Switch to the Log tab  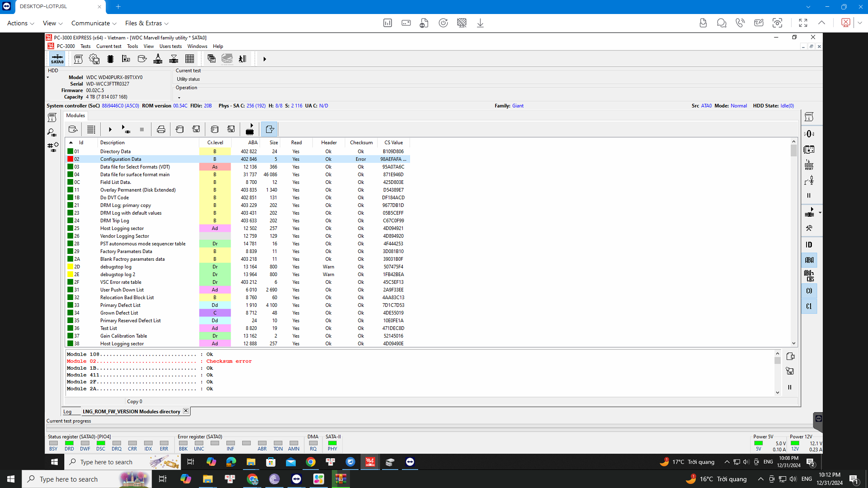coord(67,412)
